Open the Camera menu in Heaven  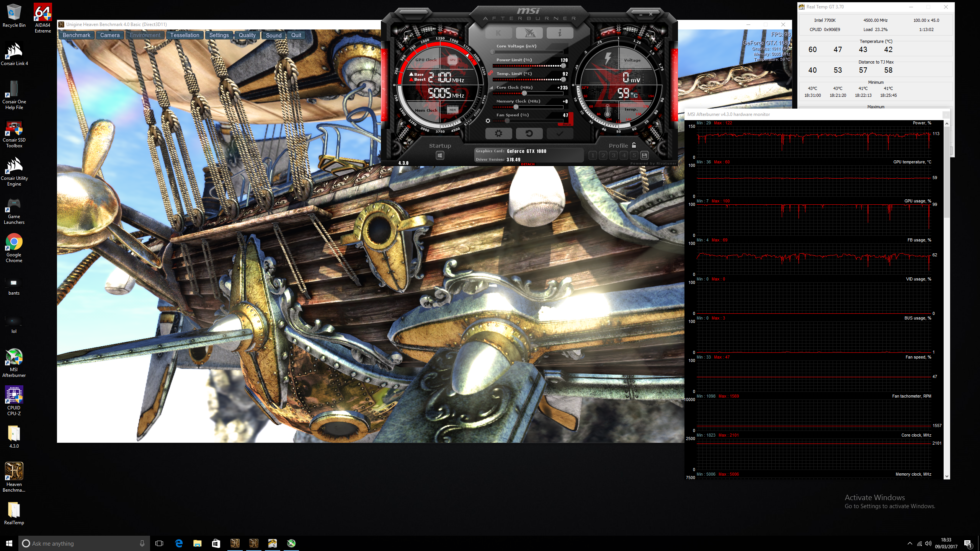click(x=110, y=36)
